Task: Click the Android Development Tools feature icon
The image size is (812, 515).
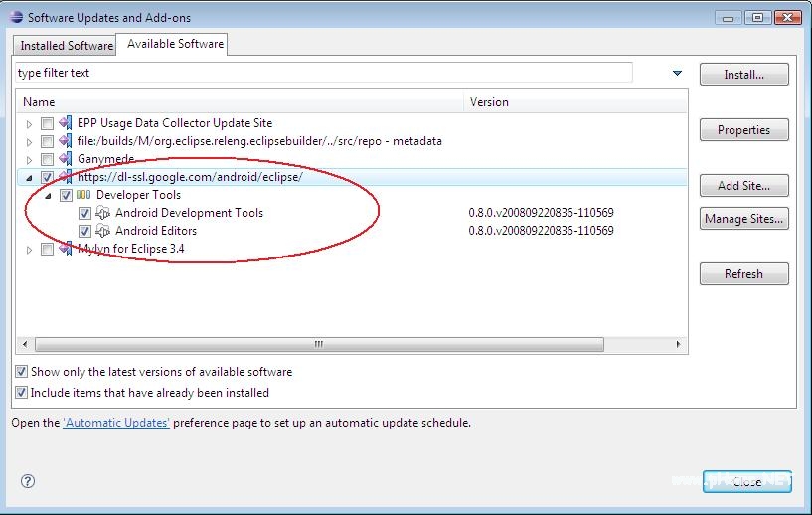Action: (x=103, y=213)
